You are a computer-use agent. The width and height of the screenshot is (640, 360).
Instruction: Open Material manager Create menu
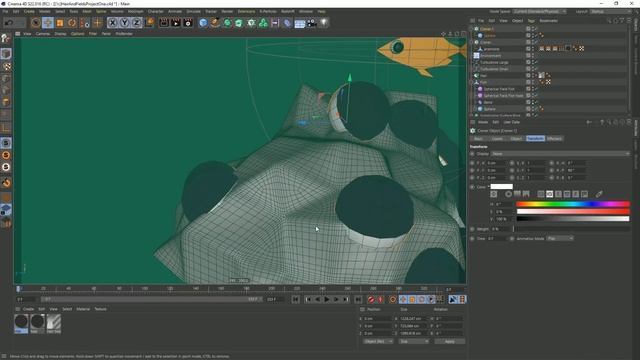tap(28, 309)
